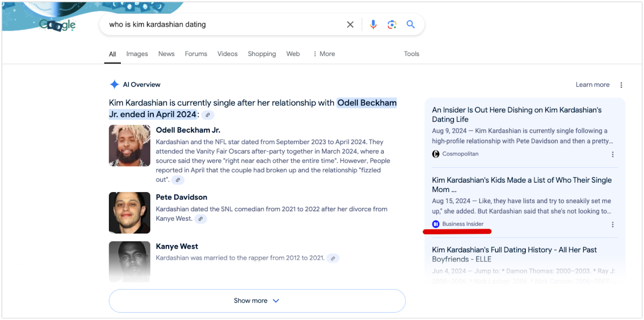Click the Kanye West heading

point(177,246)
